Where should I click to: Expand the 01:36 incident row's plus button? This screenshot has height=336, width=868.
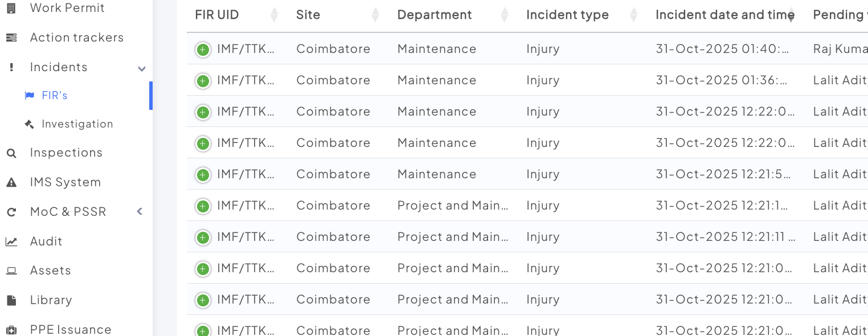tap(203, 81)
